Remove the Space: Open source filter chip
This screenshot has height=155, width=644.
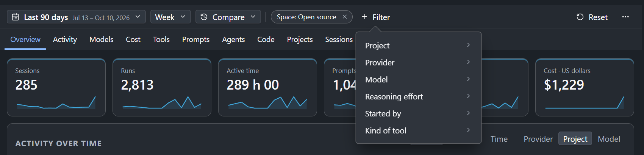[x=345, y=17]
